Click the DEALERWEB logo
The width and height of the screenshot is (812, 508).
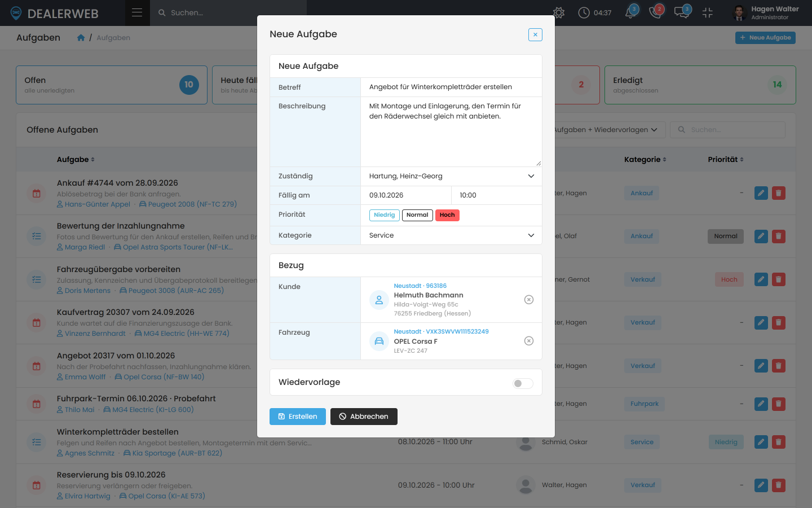54,13
